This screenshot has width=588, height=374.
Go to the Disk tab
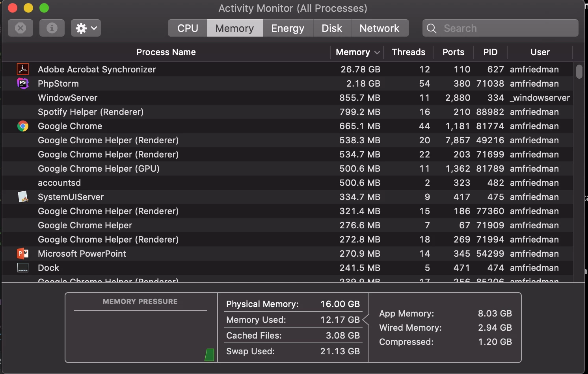[332, 28]
